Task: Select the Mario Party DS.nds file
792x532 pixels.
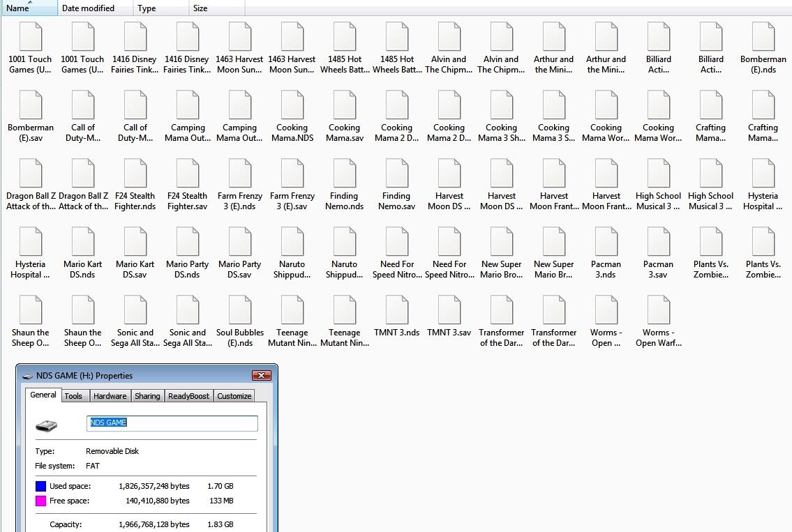Action: (x=188, y=253)
